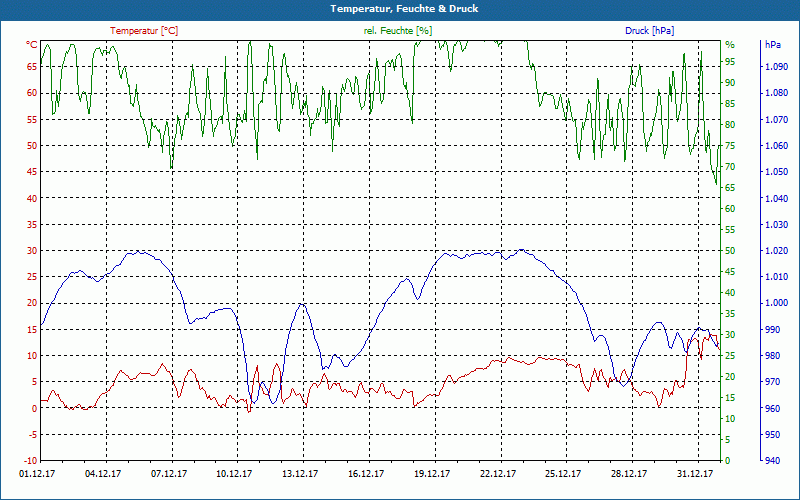Select the 'Temperatur [°C]' legend label

click(144, 31)
